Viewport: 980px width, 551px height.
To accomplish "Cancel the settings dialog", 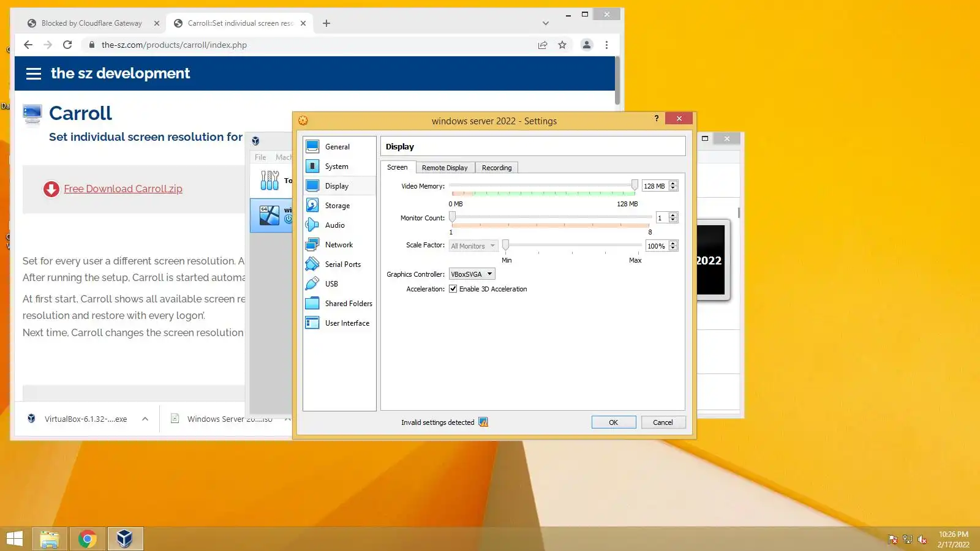I will (x=663, y=422).
